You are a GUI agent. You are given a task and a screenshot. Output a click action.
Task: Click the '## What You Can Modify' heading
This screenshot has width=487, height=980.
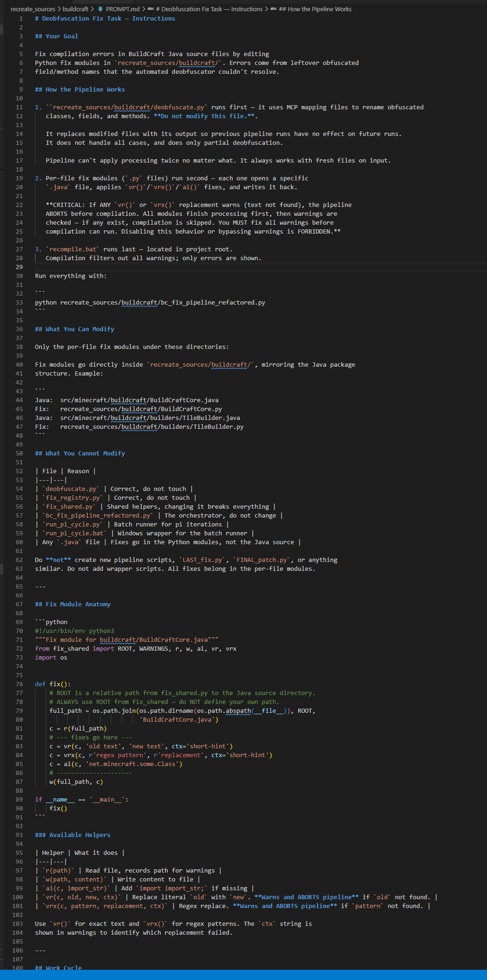click(75, 329)
